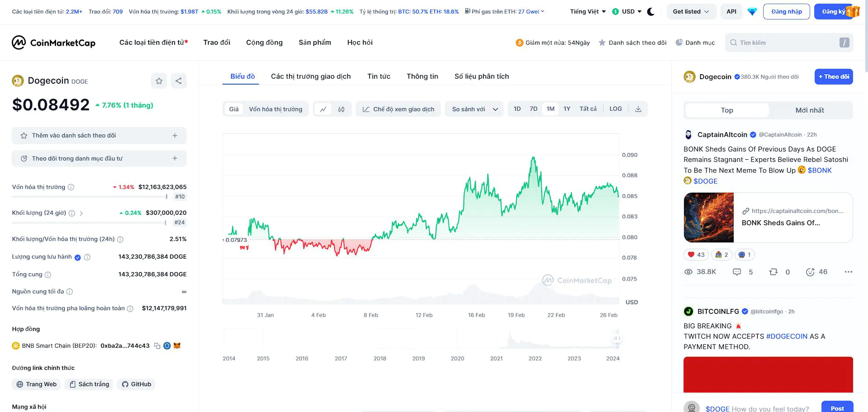The image size is (868, 412).
Task: Click the volume rank progress bar
Action: pyautogui.click(x=89, y=223)
